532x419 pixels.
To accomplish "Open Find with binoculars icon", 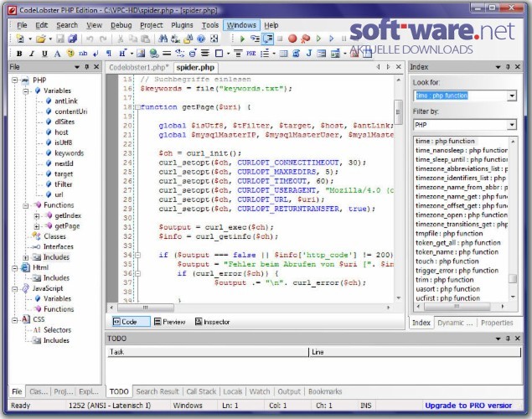I will [163, 39].
